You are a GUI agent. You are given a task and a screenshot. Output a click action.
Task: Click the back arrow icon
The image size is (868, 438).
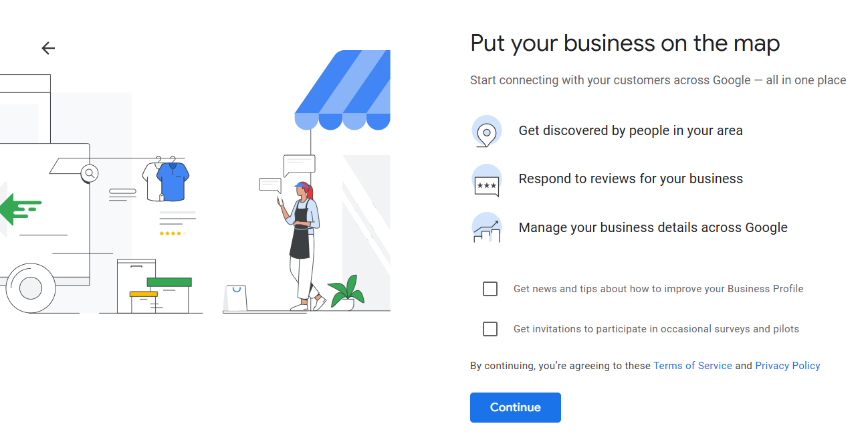pyautogui.click(x=47, y=48)
